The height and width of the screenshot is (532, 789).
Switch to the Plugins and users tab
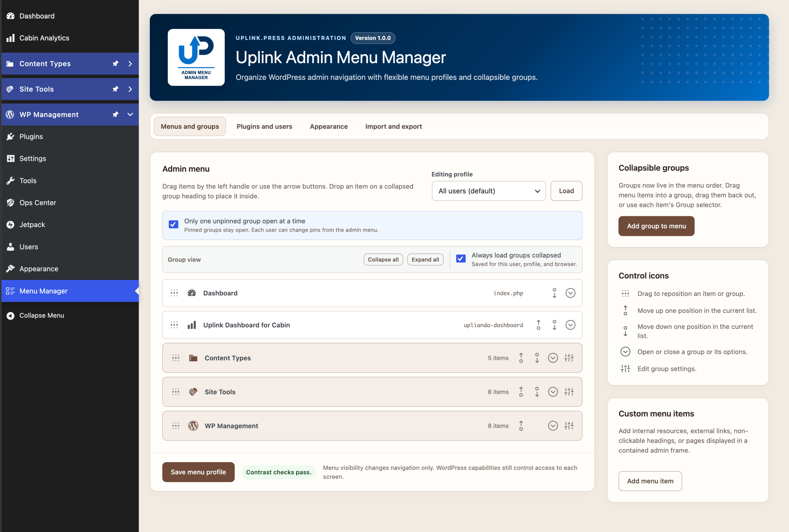(264, 127)
